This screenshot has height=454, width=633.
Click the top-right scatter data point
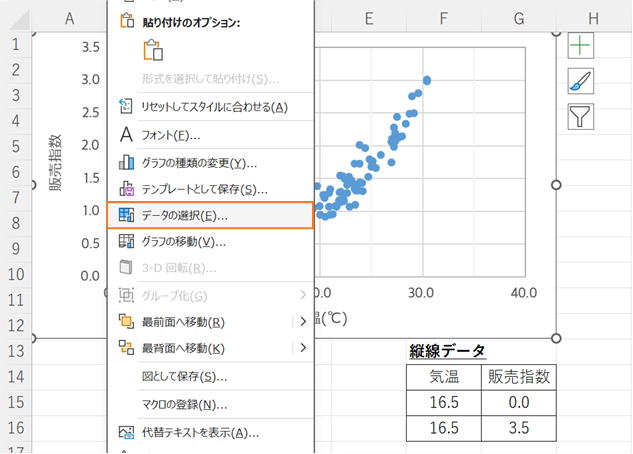[427, 80]
